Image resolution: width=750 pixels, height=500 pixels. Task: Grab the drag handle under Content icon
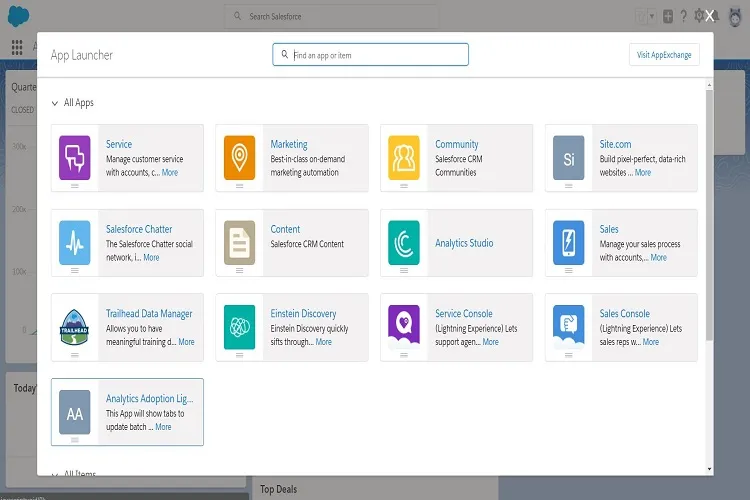point(239,270)
